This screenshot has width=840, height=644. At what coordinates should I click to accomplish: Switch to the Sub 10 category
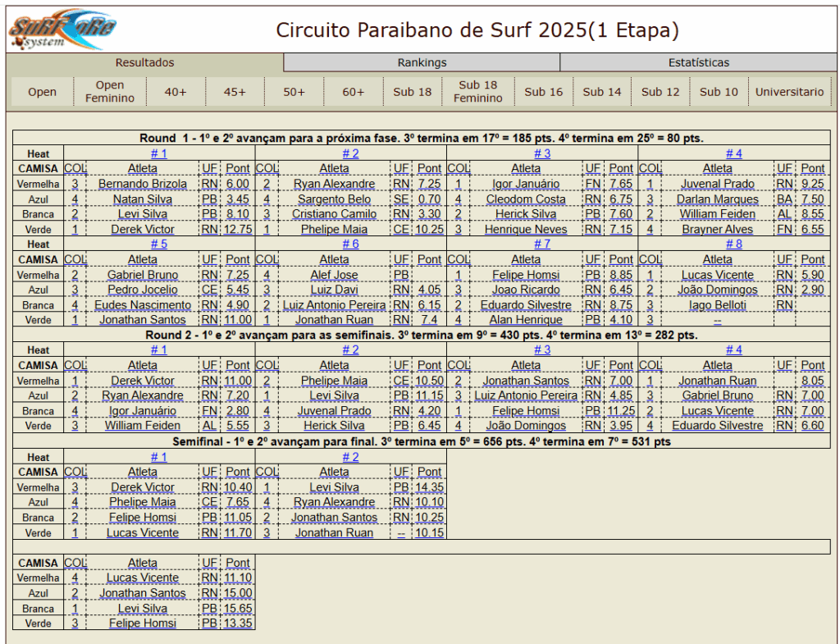coord(719,92)
